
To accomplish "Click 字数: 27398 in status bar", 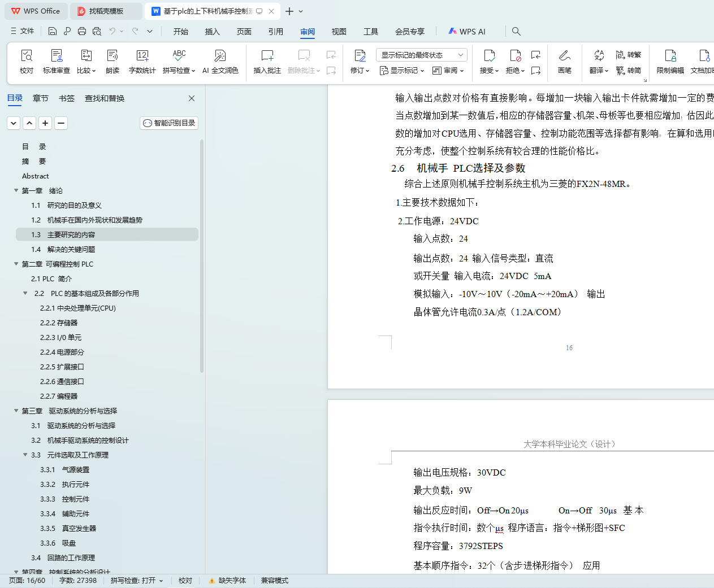I will click(x=78, y=581).
